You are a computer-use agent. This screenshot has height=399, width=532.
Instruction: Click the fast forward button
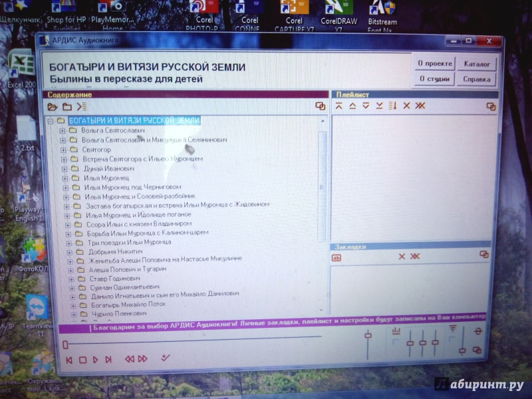pyautogui.click(x=143, y=358)
